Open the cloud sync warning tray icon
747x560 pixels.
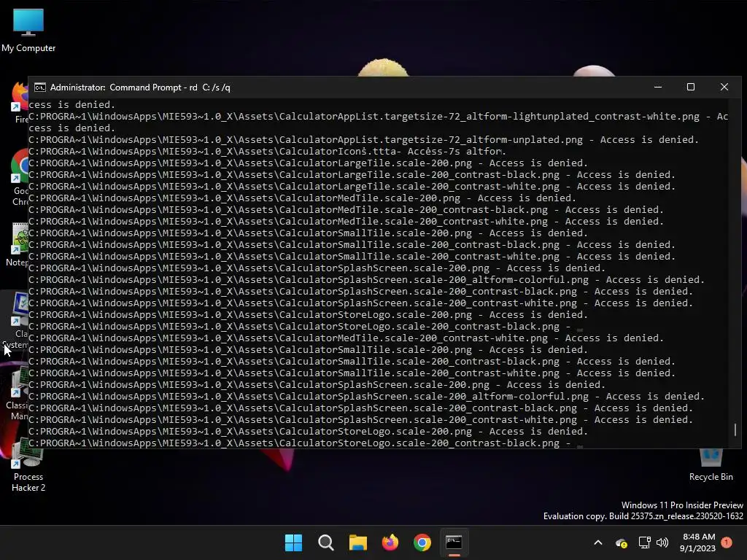(622, 542)
